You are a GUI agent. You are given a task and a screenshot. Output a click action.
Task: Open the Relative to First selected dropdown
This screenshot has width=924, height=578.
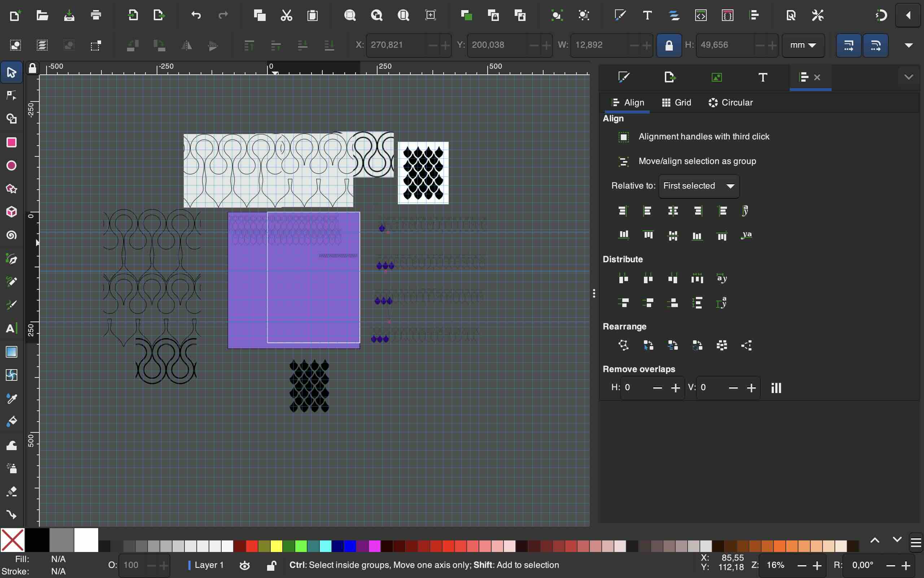click(699, 186)
